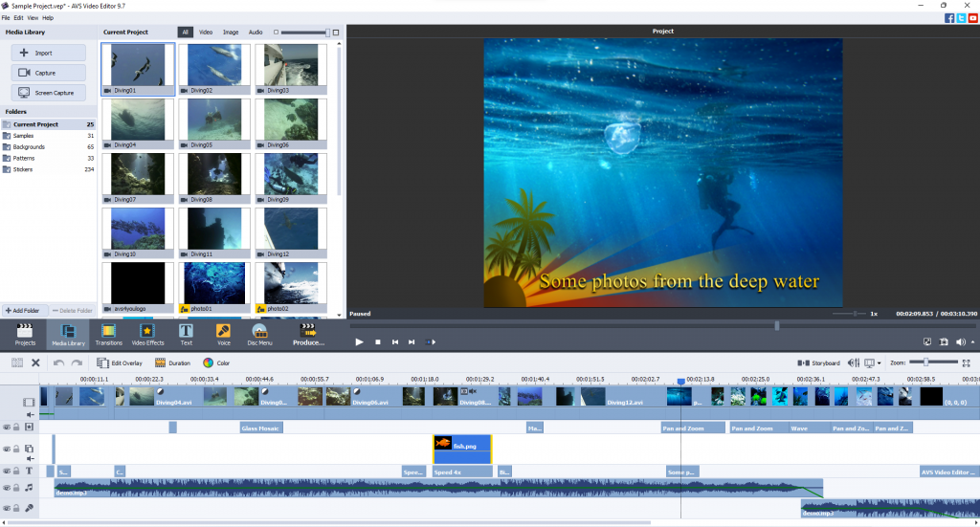The width and height of the screenshot is (980, 527).
Task: Open the Edit menu
Action: pos(18,17)
